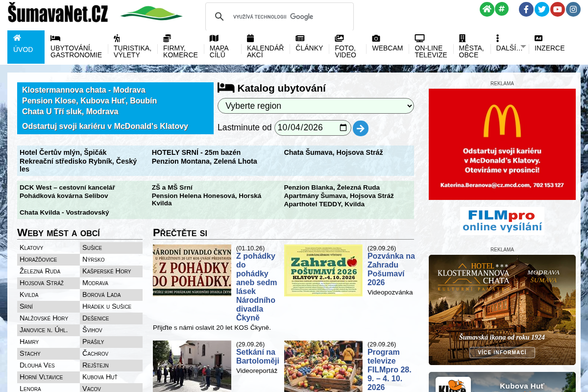588x392 pixels.
Task: Click the coins icon above Firmy, Komerce
Action: pos(167,38)
